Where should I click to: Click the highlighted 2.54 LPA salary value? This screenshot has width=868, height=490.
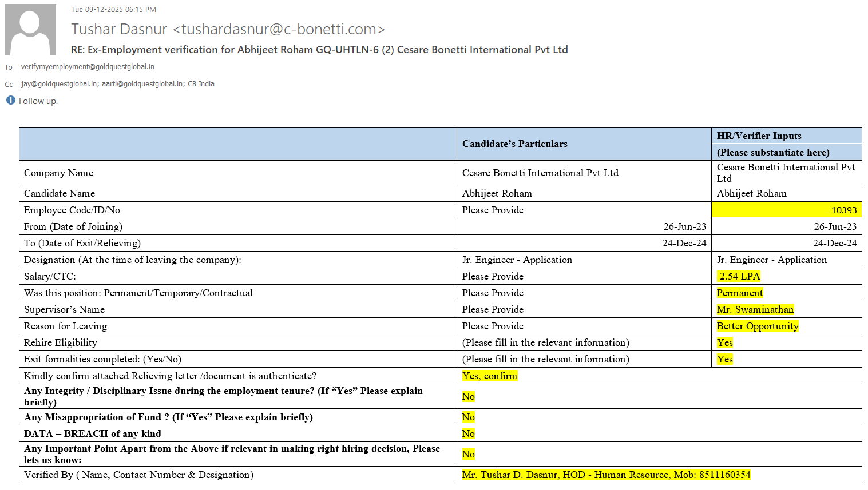[x=739, y=277]
